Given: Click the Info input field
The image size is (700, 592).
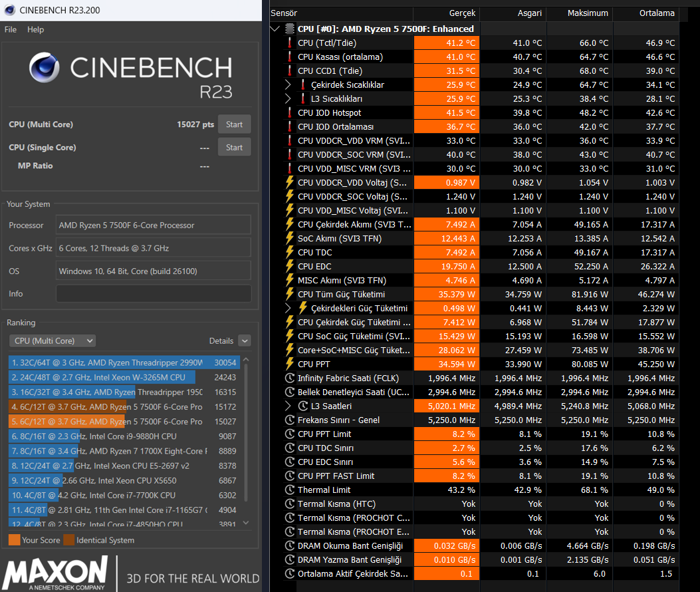Looking at the screenshot, I should (153, 293).
